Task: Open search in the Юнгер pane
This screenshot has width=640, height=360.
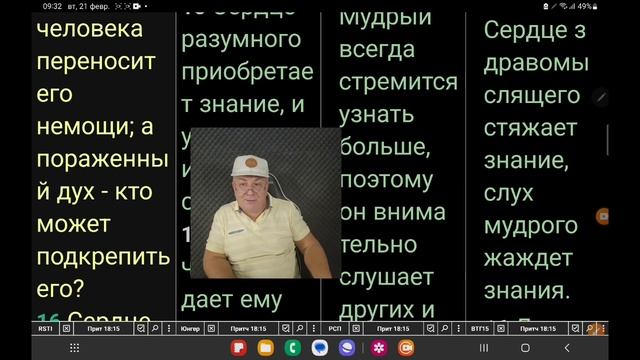Action: [300, 328]
